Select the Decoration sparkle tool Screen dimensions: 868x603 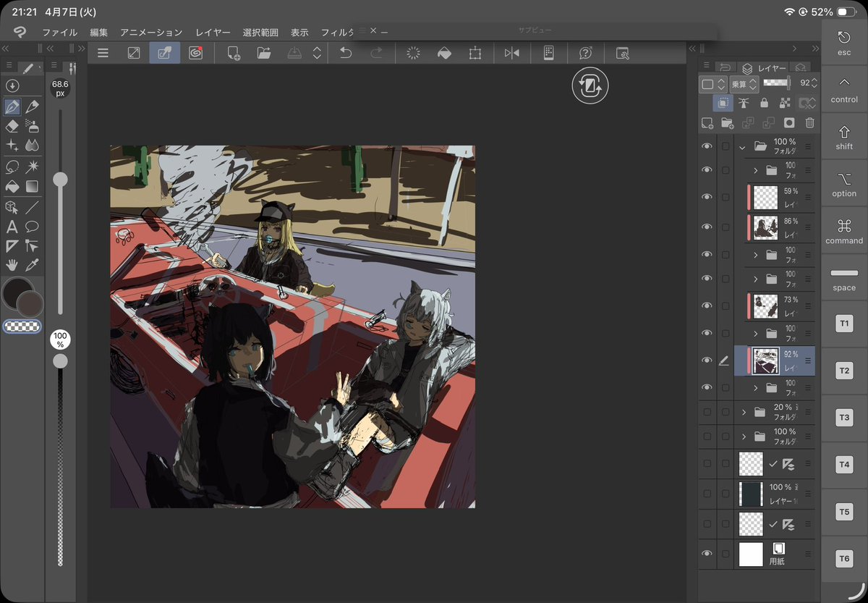coord(12,146)
